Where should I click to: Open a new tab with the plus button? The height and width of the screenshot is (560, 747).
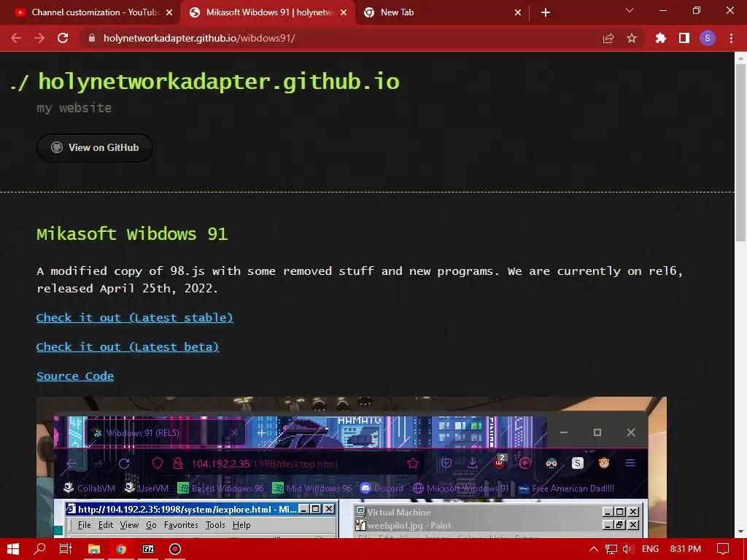[x=546, y=12]
